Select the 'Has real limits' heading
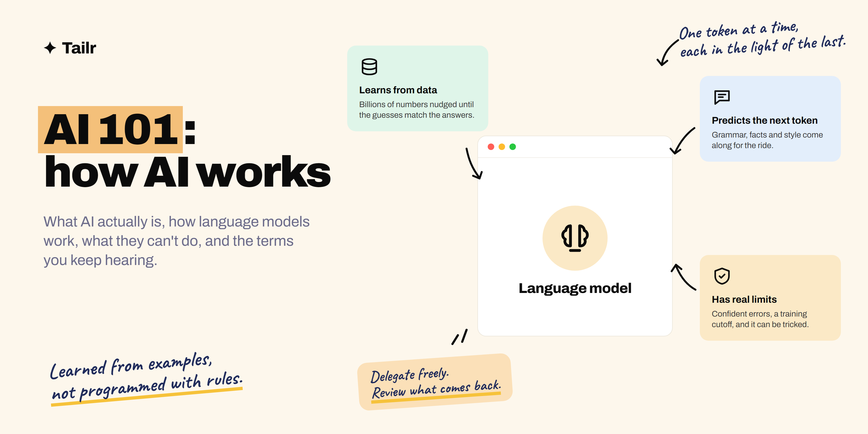The height and width of the screenshot is (434, 868). (744, 299)
